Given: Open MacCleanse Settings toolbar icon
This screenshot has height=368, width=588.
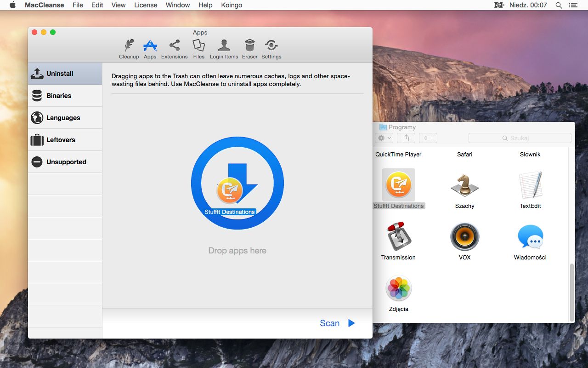Looking at the screenshot, I should 271,49.
